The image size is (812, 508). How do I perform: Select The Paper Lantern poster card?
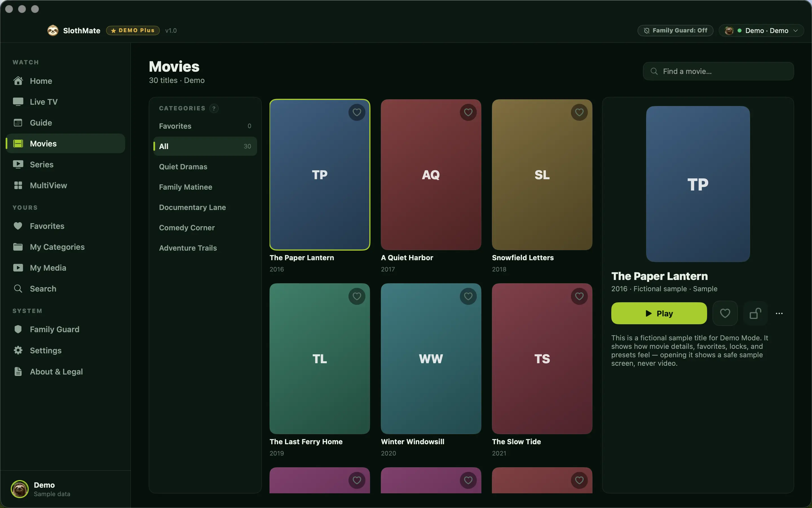pyautogui.click(x=320, y=175)
